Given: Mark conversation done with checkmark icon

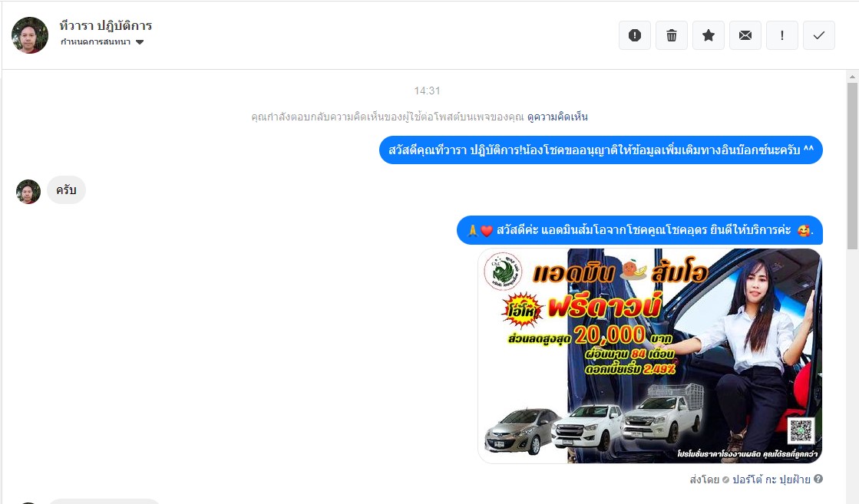Looking at the screenshot, I should pyautogui.click(x=818, y=35).
